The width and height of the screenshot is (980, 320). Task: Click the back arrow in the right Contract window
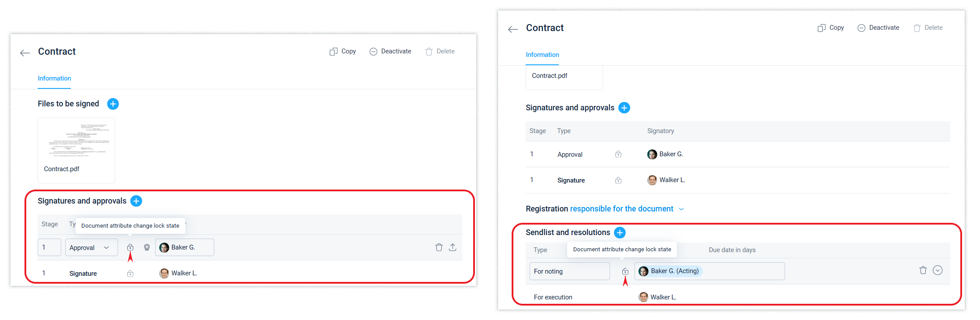click(x=513, y=29)
